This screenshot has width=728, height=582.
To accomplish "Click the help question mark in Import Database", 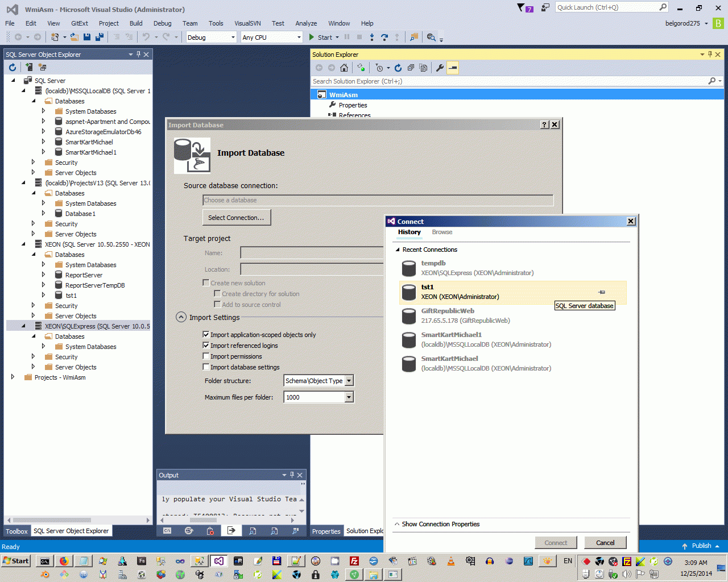I will pyautogui.click(x=544, y=124).
